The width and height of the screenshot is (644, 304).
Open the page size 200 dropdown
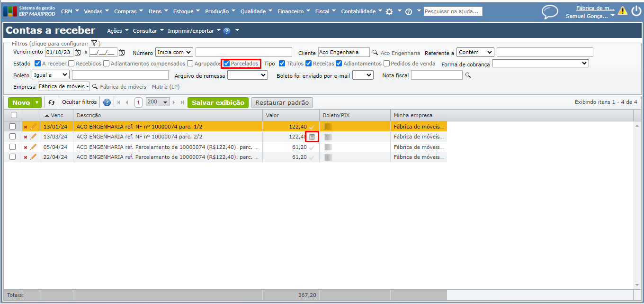coord(158,102)
